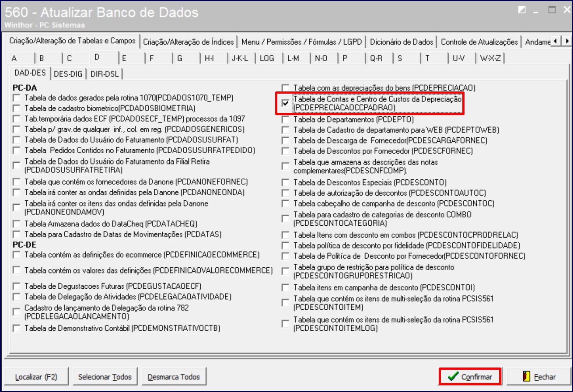Image resolution: width=573 pixels, height=392 pixels.
Task: Check PCDESCARGAFORNEC table checkbox
Action: (285, 140)
